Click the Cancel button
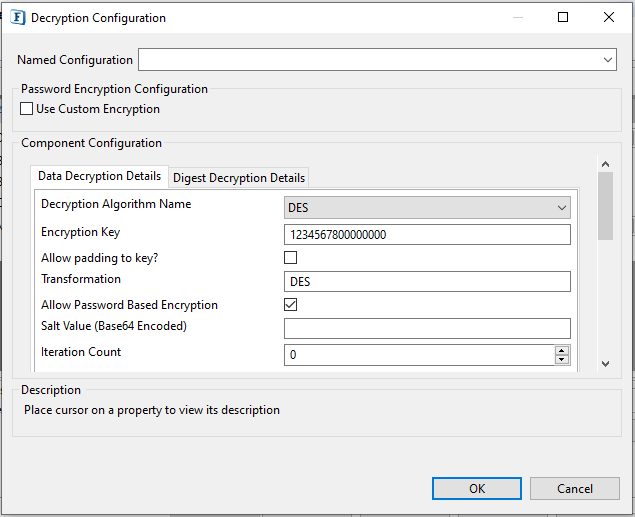Screen dimensions: 635x517 (575, 489)
